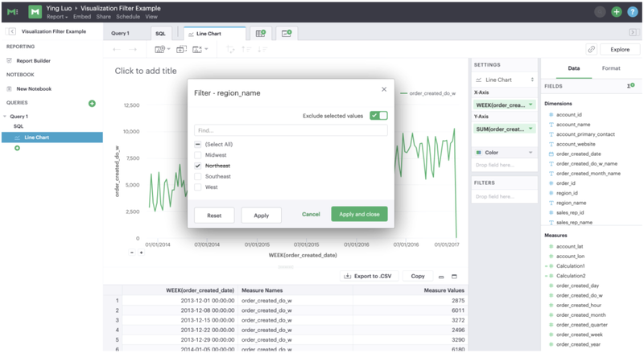Click the Apply button

coord(261,215)
